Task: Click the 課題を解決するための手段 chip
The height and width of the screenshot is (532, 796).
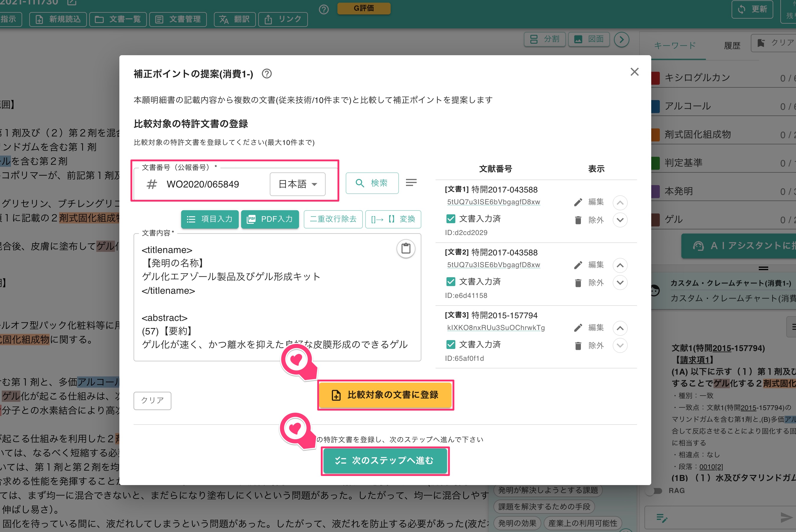Action: [x=544, y=507]
